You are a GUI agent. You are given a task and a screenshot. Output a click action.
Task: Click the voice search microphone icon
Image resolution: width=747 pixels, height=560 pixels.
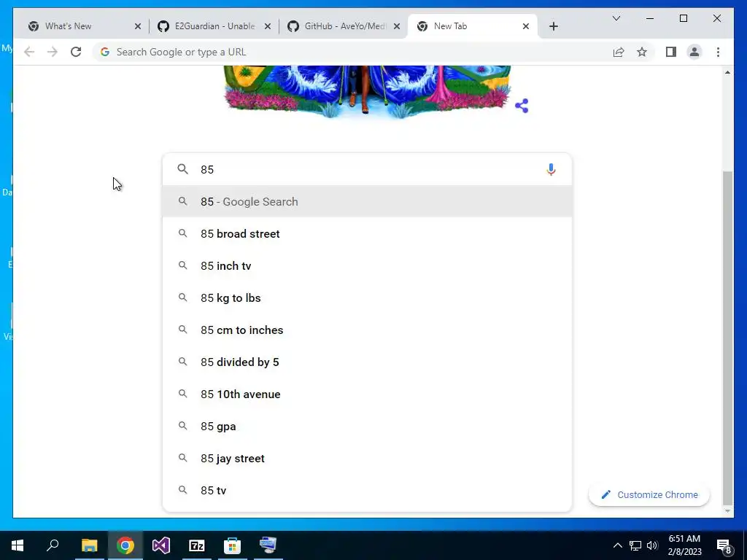[x=551, y=169]
